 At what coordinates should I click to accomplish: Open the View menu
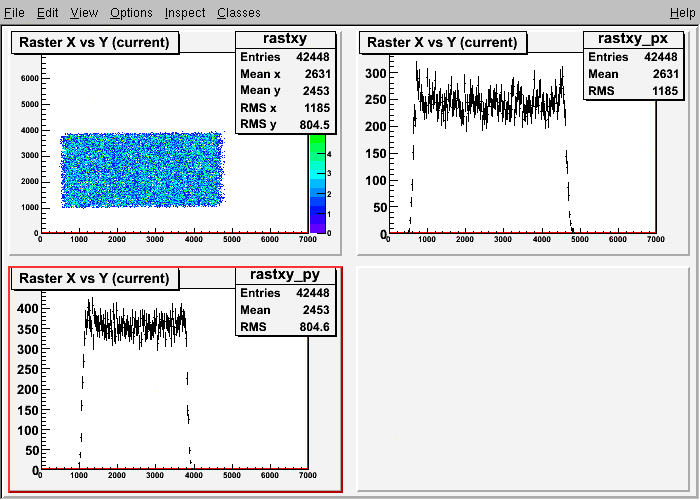click(x=84, y=12)
